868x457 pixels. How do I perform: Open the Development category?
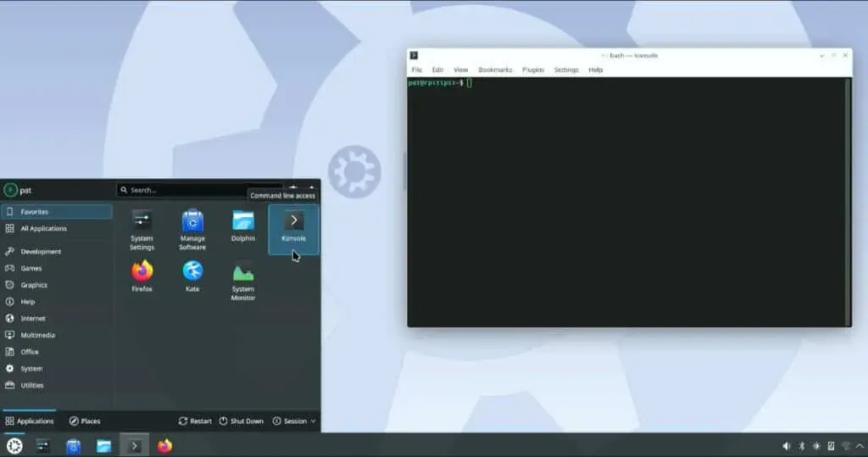pyautogui.click(x=57, y=252)
